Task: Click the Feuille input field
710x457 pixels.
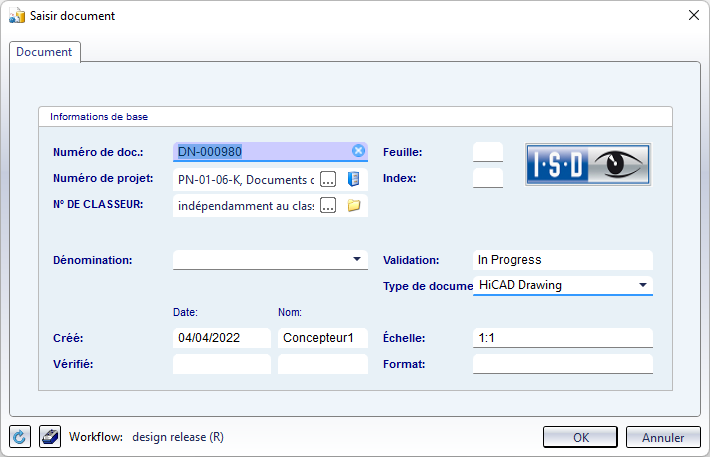Action: tap(488, 152)
